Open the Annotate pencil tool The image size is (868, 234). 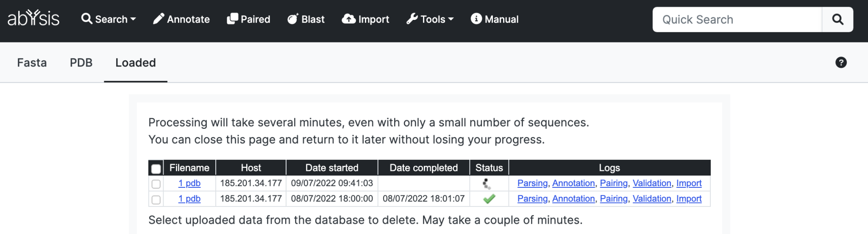181,19
